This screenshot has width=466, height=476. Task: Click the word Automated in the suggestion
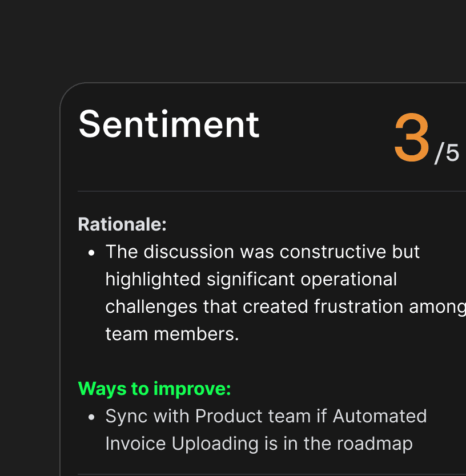pos(380,416)
